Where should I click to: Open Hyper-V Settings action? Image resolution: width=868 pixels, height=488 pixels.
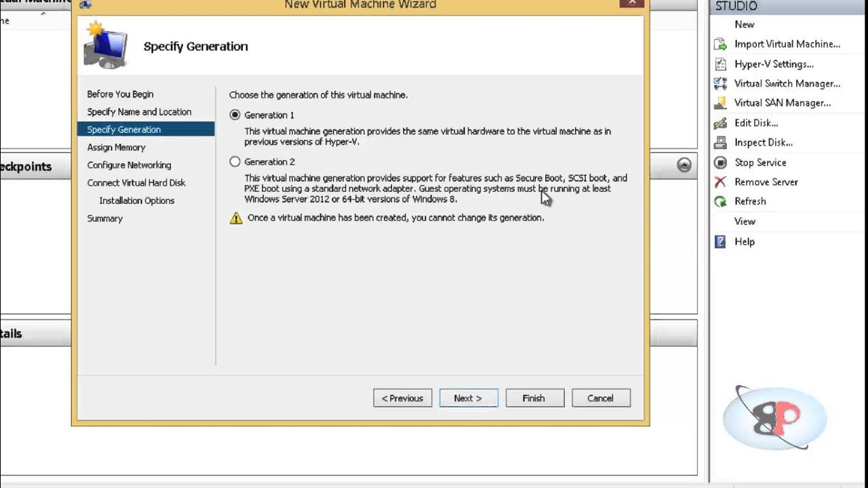coord(774,64)
